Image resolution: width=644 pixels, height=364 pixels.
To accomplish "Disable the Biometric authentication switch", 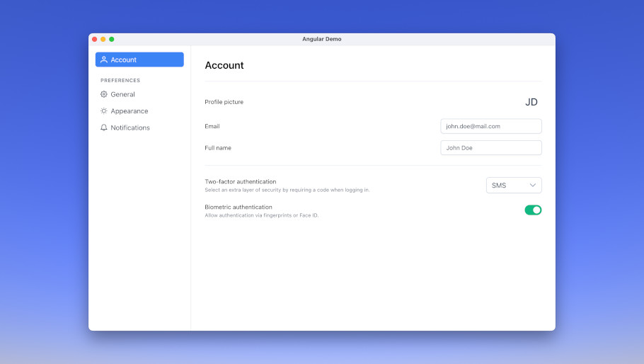I will pyautogui.click(x=533, y=210).
